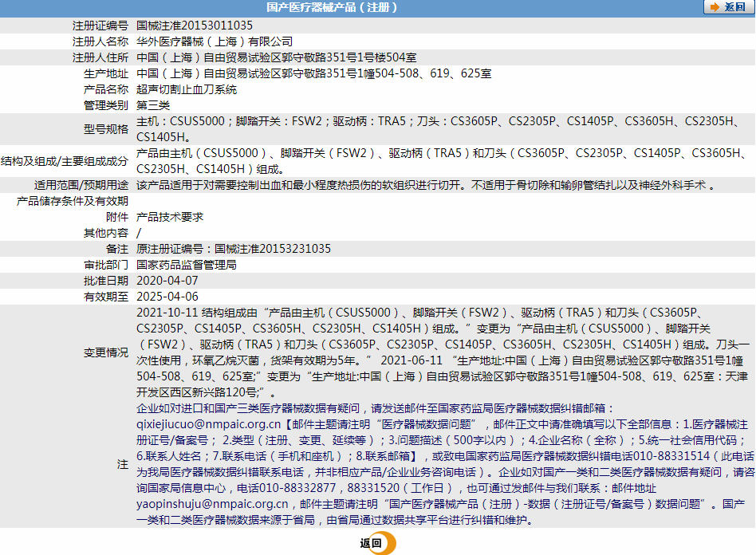Click the qixiejiucuo@nmpaic.org.cn email address
This screenshot has width=756, height=555.
(x=209, y=425)
